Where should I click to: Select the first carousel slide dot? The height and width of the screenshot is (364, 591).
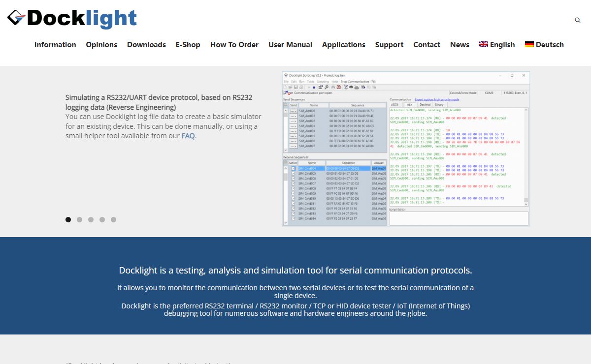(x=68, y=220)
